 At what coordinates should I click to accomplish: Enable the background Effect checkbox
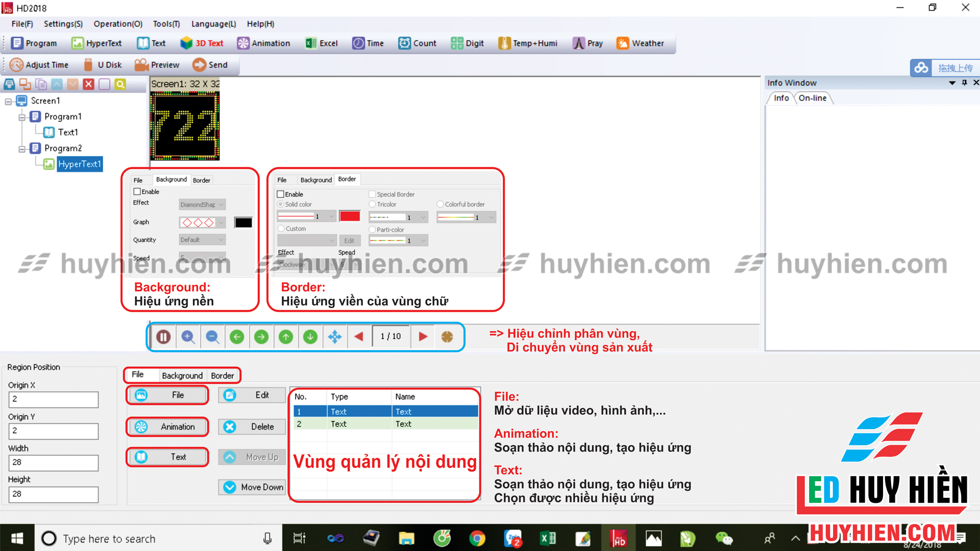(137, 191)
